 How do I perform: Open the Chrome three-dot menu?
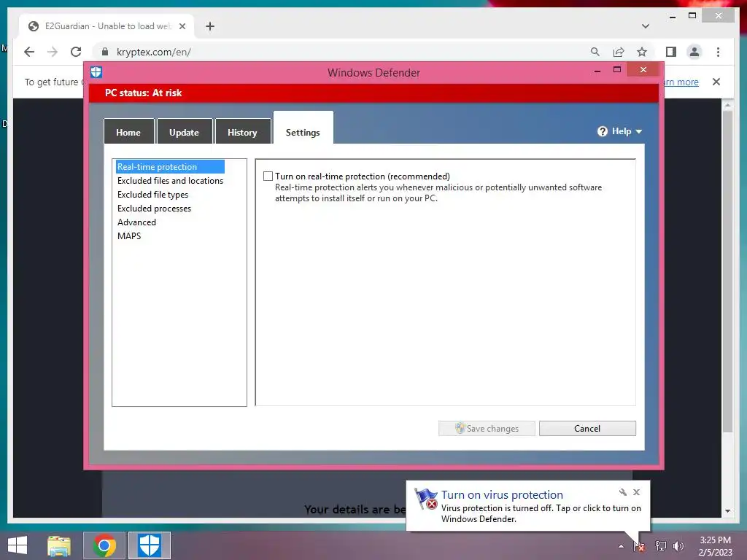coord(718,52)
